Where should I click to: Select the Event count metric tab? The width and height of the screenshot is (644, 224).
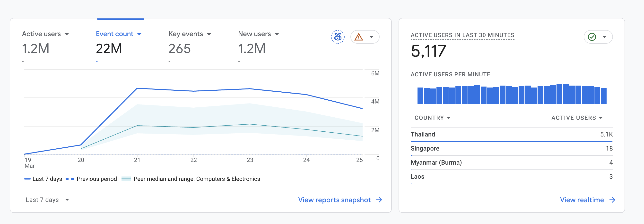(x=119, y=34)
